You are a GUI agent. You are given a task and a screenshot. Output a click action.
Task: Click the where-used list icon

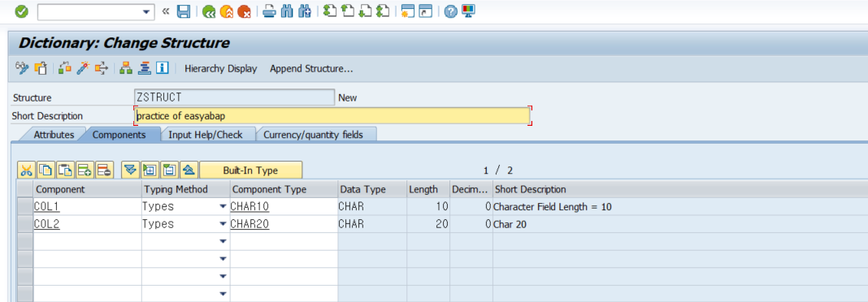pos(102,68)
